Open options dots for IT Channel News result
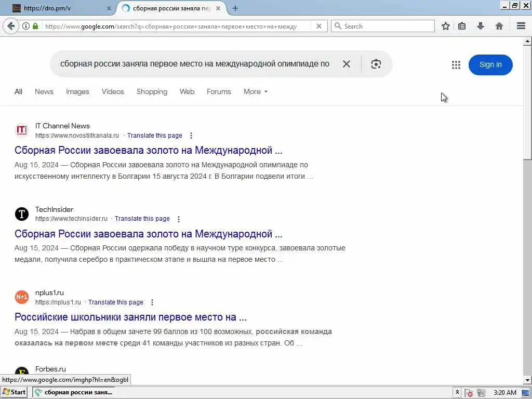Viewport: 532px width, 399px height. [x=191, y=136]
